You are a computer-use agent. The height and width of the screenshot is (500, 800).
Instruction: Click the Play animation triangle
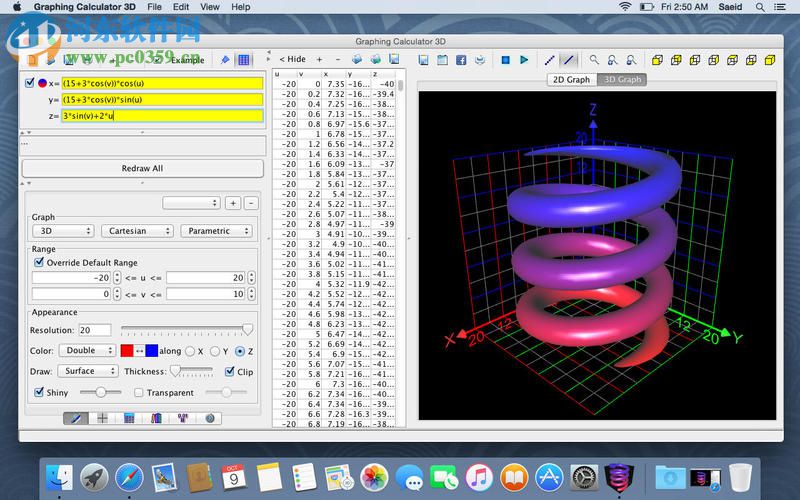click(x=524, y=60)
